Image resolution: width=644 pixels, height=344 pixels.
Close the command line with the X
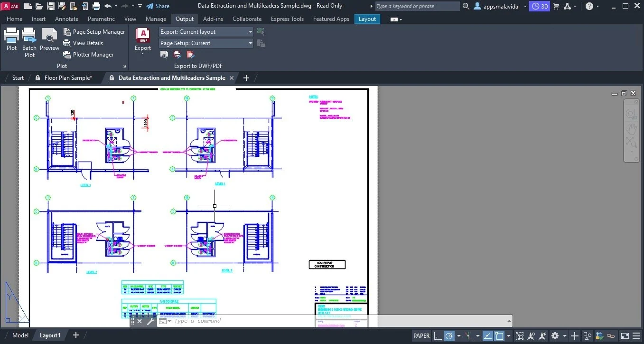[x=140, y=321]
